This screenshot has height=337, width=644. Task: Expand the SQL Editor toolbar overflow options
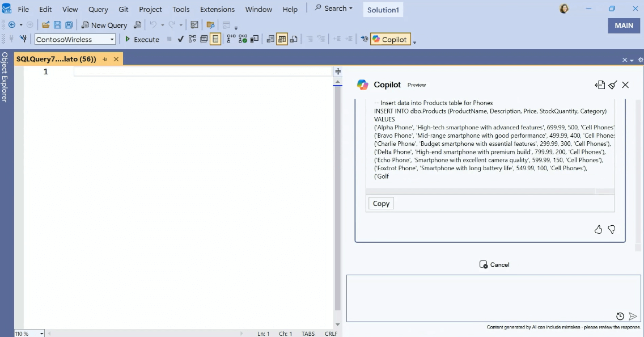click(414, 41)
